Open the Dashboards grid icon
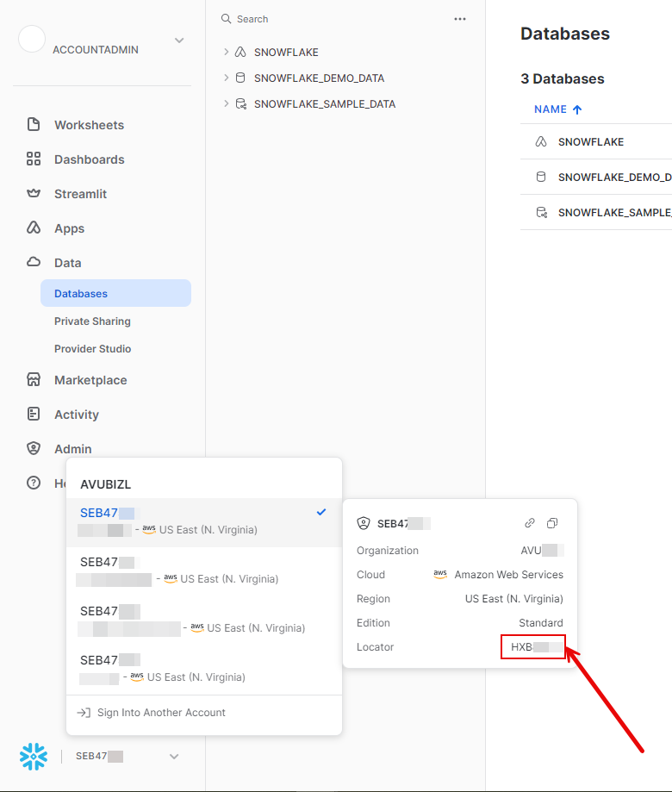 pyautogui.click(x=34, y=159)
